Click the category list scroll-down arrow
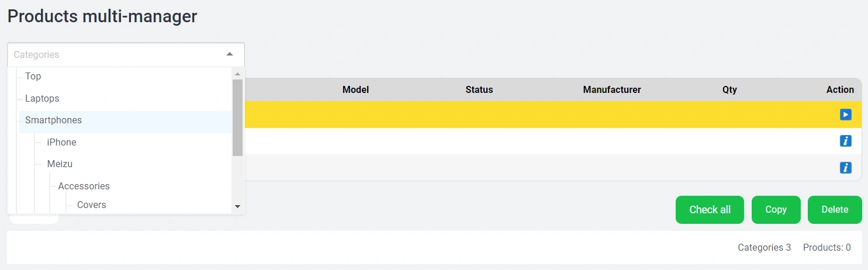This screenshot has width=868, height=270. 237,206
